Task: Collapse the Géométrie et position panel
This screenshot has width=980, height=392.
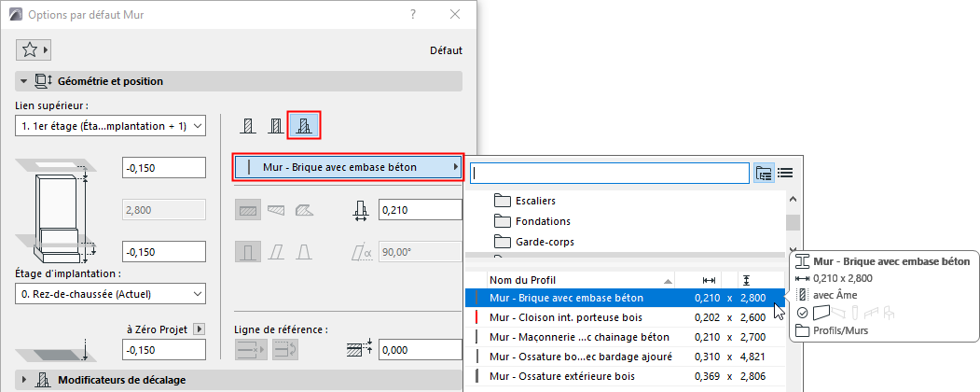Action: [x=22, y=81]
